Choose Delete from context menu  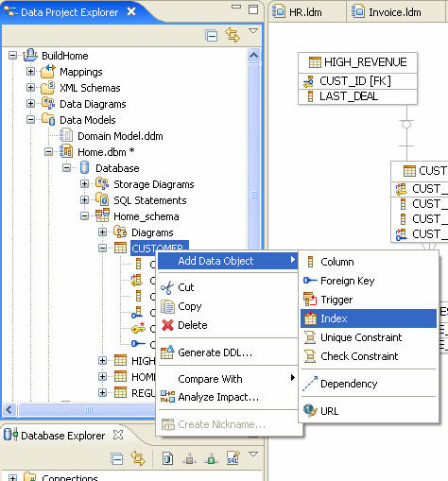point(228,325)
